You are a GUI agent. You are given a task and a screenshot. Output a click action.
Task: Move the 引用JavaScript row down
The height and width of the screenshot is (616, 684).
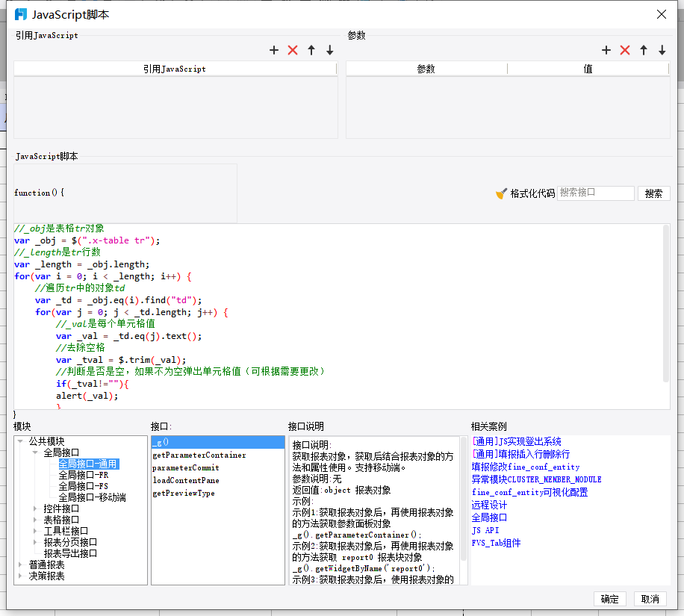pyautogui.click(x=330, y=50)
